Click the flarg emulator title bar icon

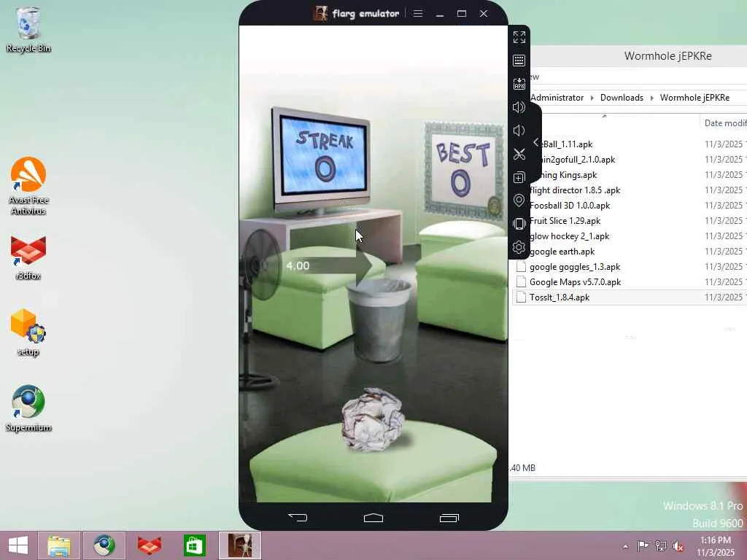(321, 13)
